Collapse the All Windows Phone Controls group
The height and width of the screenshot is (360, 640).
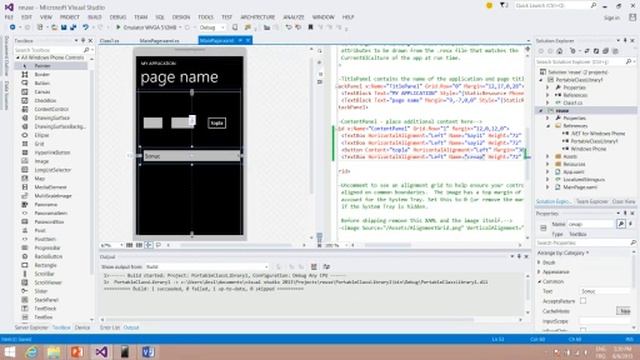(x=18, y=58)
